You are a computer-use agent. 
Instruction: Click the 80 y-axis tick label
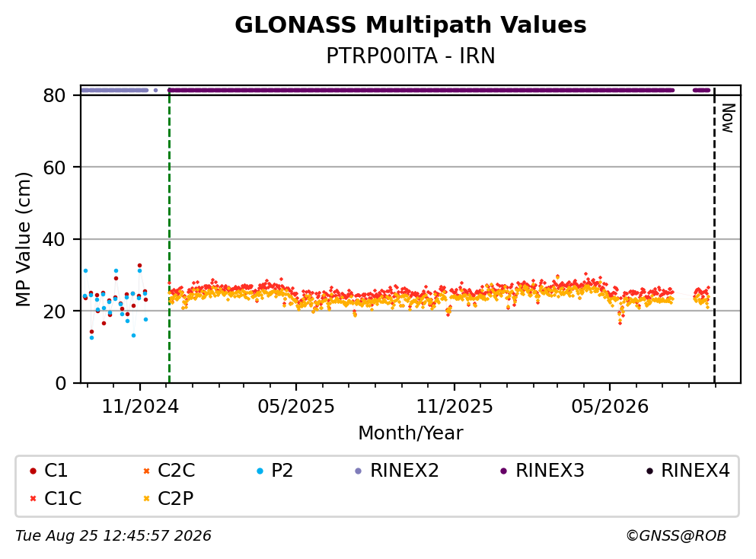click(55, 95)
